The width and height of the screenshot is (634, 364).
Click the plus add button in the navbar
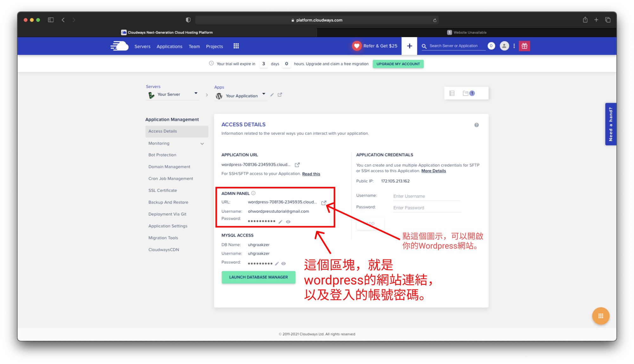coord(409,46)
